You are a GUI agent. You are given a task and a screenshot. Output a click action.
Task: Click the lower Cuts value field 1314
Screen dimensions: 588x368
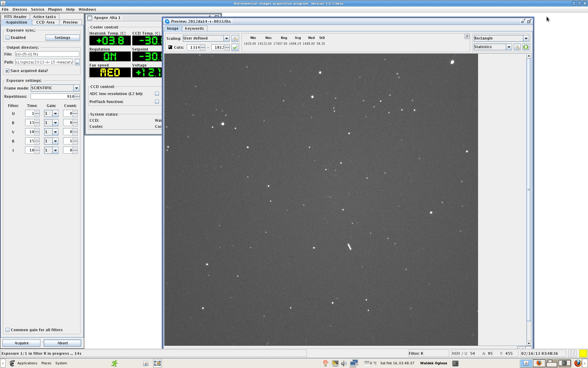tap(194, 48)
